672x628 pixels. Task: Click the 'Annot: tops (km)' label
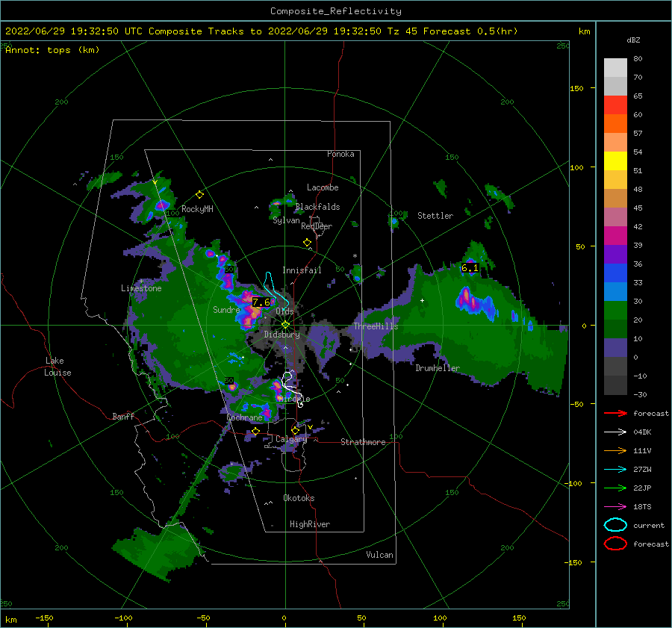coord(52,50)
